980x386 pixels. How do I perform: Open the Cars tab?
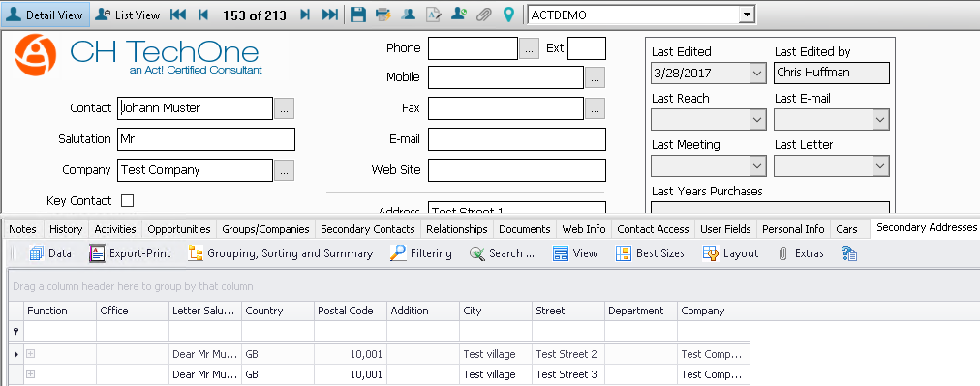[847, 229]
